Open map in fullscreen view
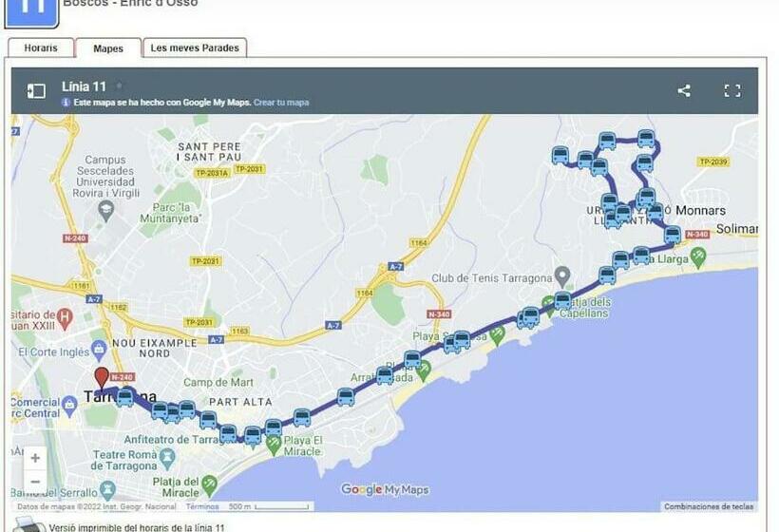 click(732, 90)
